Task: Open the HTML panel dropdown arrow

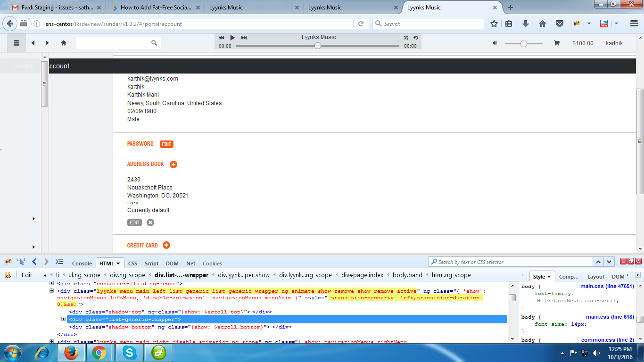Action: click(x=118, y=263)
